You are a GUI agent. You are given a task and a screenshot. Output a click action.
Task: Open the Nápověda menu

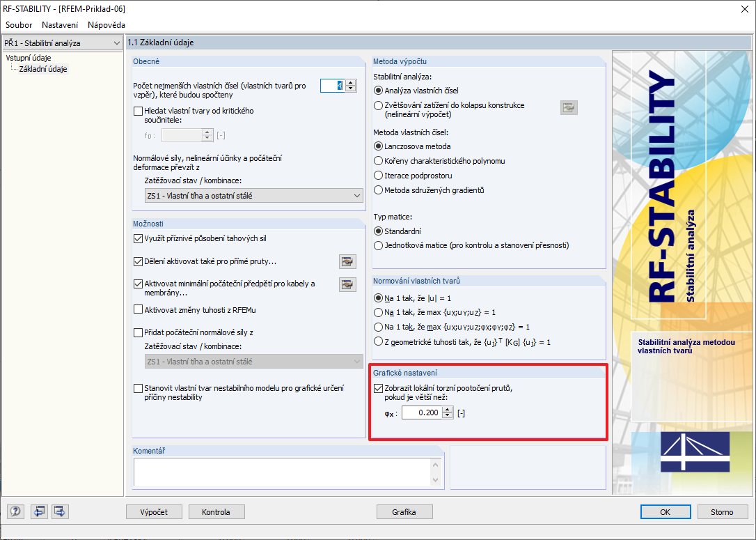click(107, 25)
